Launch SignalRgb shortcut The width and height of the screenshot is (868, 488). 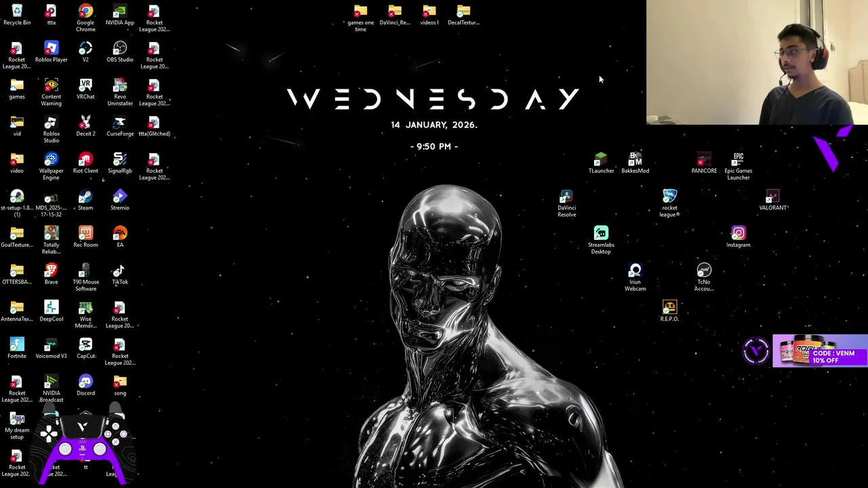120,163
